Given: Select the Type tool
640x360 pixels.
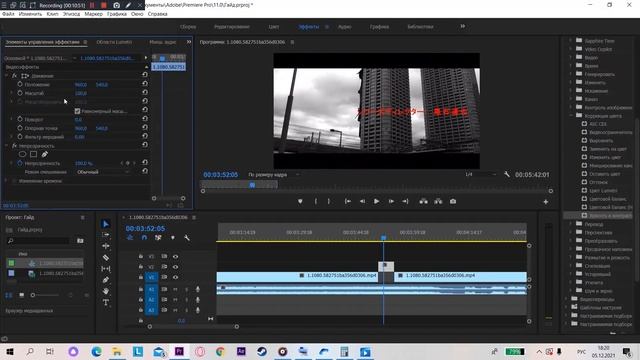Looking at the screenshot, I should point(106,302).
